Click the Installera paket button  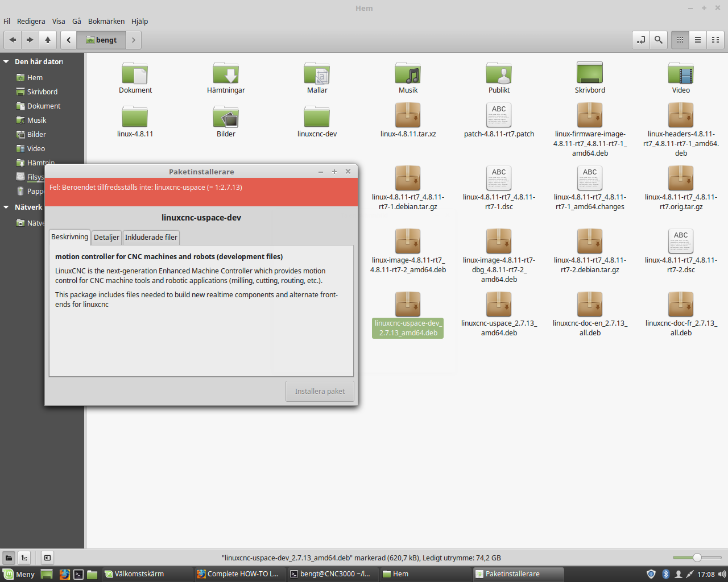click(x=320, y=391)
